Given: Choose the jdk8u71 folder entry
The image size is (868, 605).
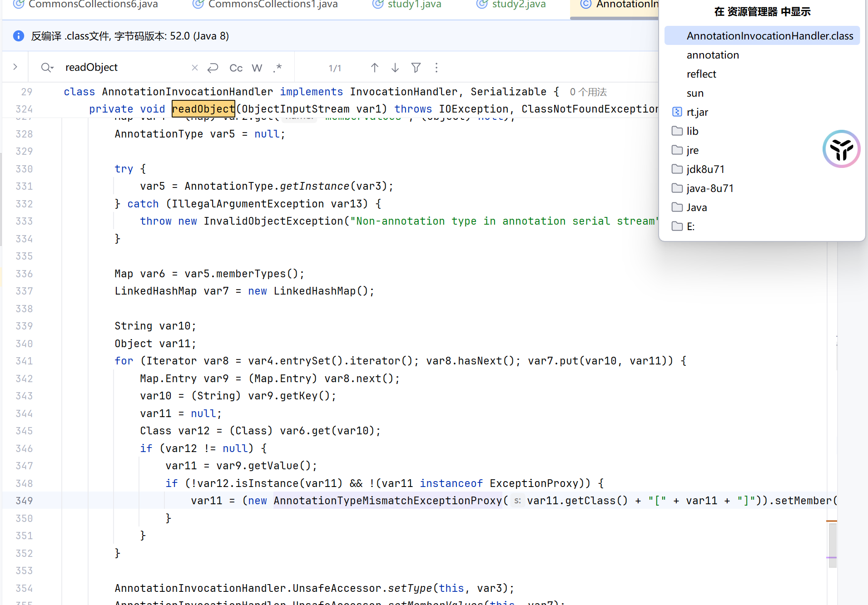Looking at the screenshot, I should click(x=762, y=169).
